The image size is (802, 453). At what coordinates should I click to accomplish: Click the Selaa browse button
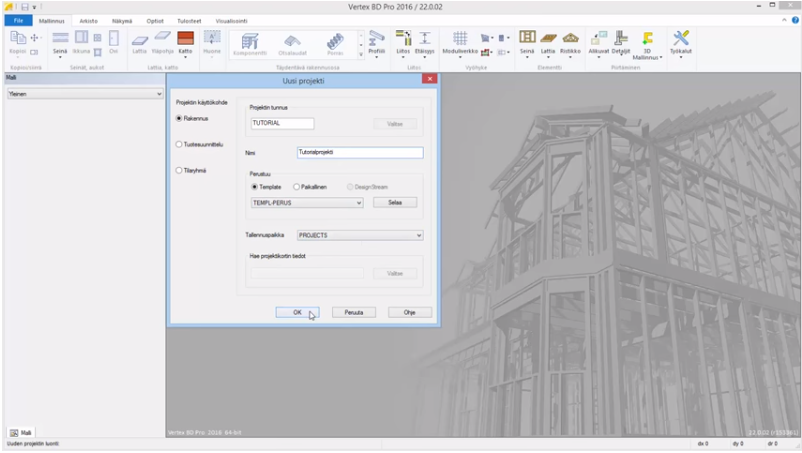tap(394, 202)
